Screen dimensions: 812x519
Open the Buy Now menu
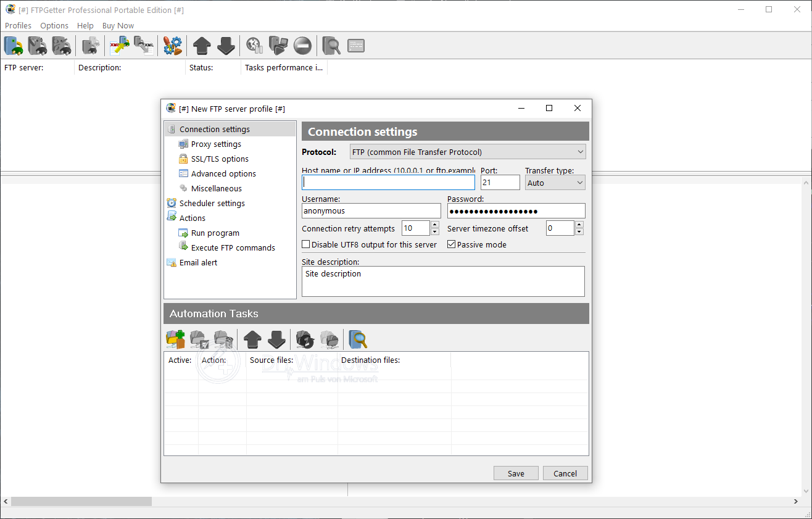pos(118,25)
